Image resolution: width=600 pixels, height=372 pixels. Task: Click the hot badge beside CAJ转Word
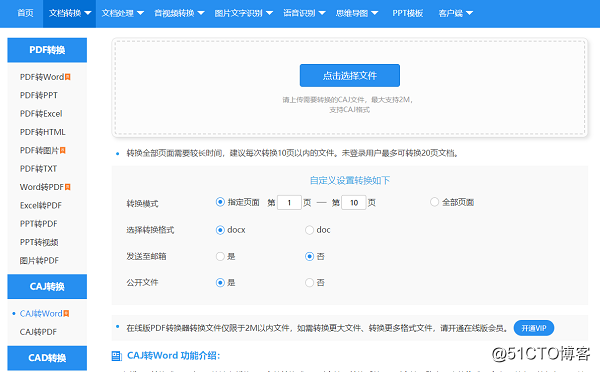click(66, 313)
